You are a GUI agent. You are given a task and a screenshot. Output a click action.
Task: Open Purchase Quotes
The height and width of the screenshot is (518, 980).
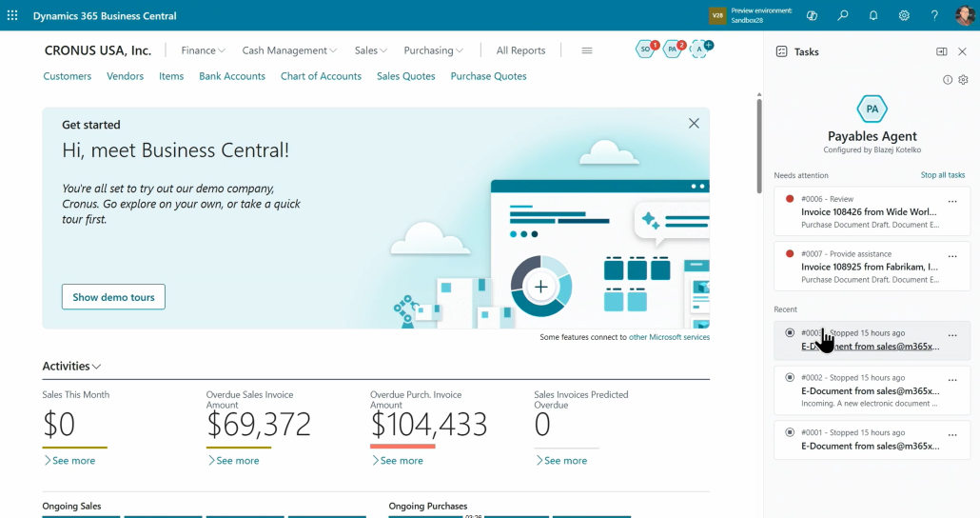489,76
